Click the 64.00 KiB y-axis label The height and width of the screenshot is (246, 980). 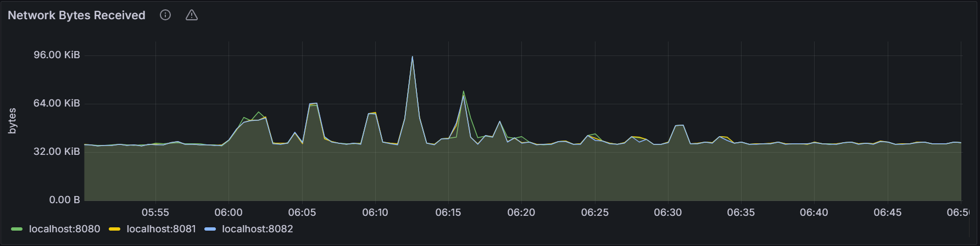tap(57, 103)
